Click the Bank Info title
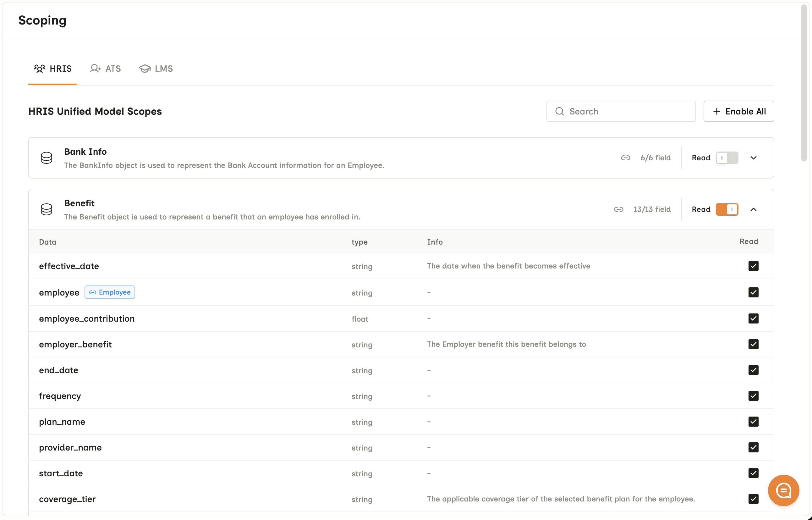Viewport: 812px width, 520px height. pos(85,152)
